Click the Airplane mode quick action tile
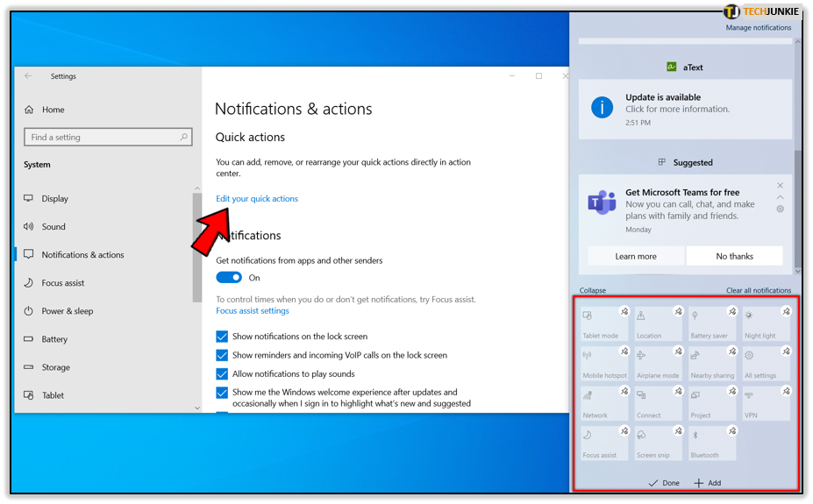The height and width of the screenshot is (504, 813). tap(658, 364)
